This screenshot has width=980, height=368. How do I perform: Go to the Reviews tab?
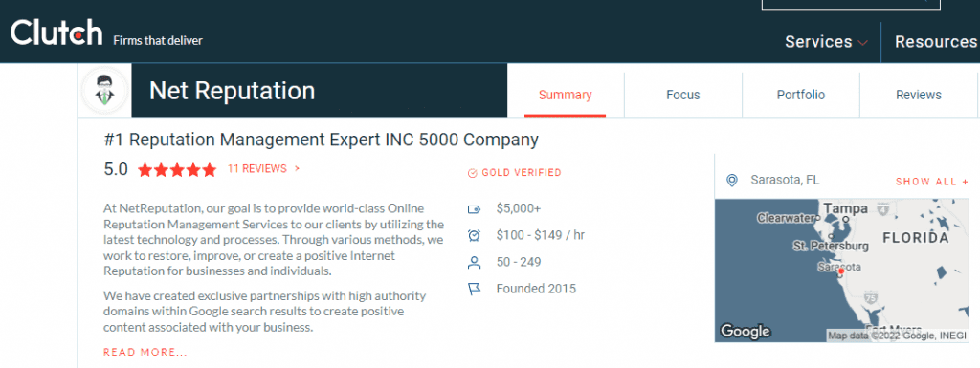click(x=919, y=95)
